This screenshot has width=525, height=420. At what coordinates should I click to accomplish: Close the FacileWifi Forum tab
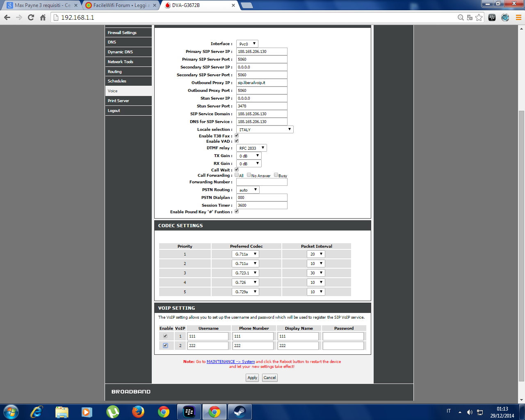pyautogui.click(x=155, y=5)
